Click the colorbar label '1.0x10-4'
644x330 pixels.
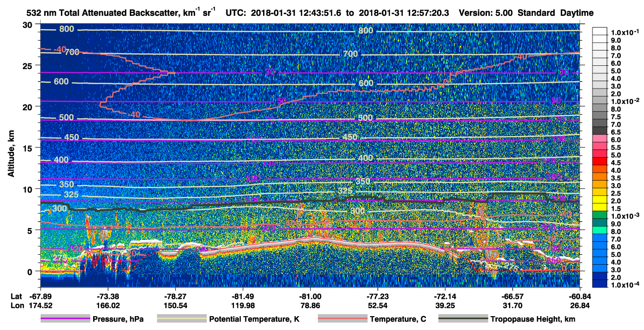(625, 285)
